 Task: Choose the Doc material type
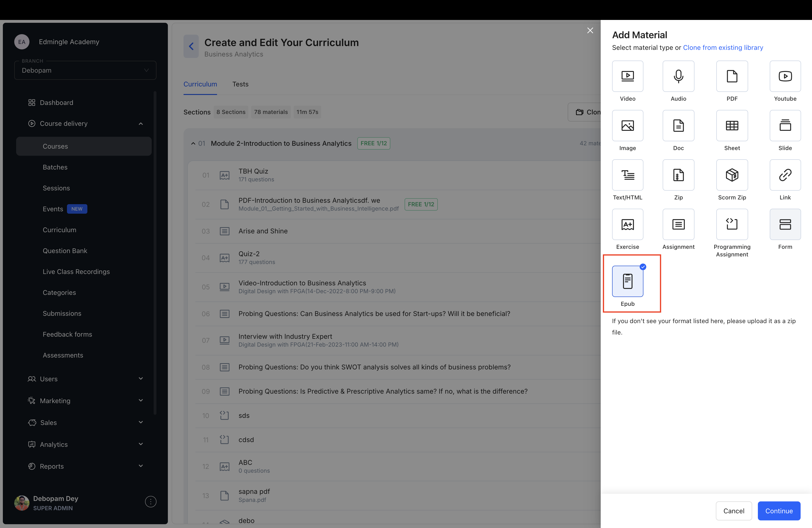pyautogui.click(x=678, y=126)
